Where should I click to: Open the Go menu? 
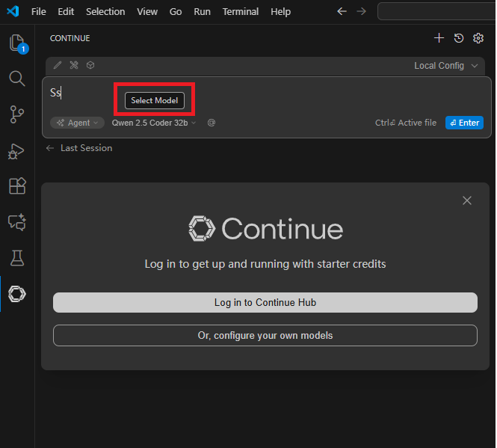point(176,12)
